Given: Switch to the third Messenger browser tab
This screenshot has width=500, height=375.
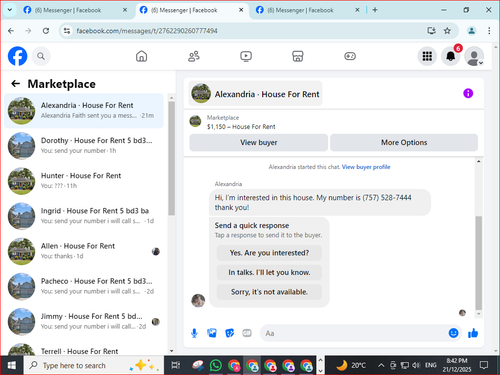Looking at the screenshot, I should click(306, 10).
